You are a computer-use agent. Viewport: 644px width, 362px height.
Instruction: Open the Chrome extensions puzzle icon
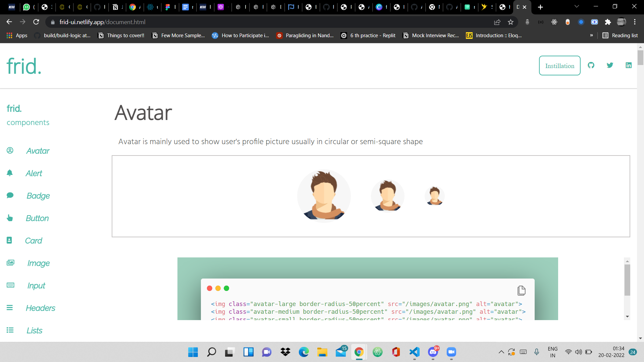coord(608,22)
